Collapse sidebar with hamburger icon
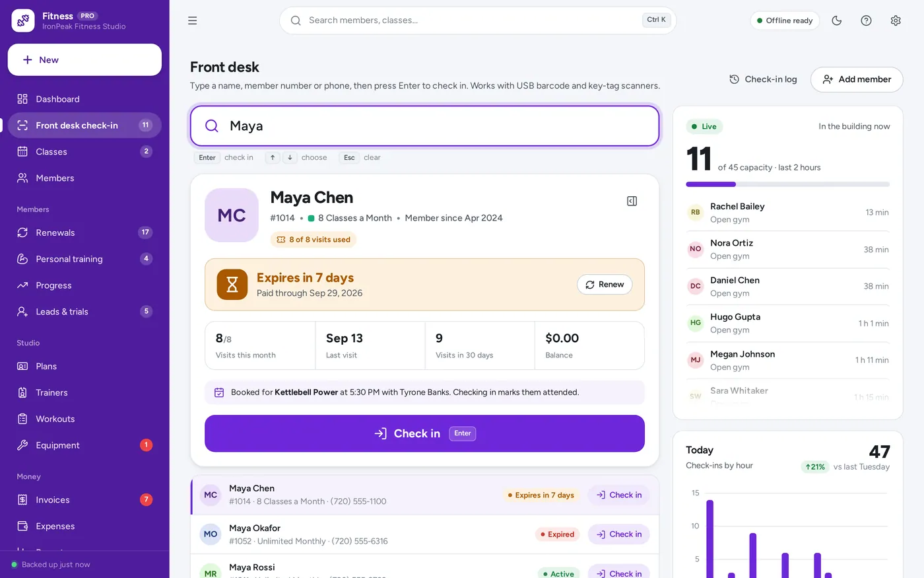The image size is (924, 578). click(x=193, y=20)
